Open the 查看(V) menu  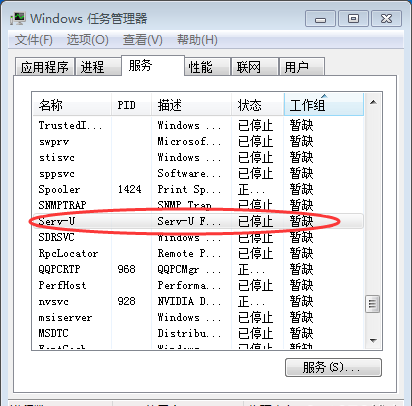142,40
